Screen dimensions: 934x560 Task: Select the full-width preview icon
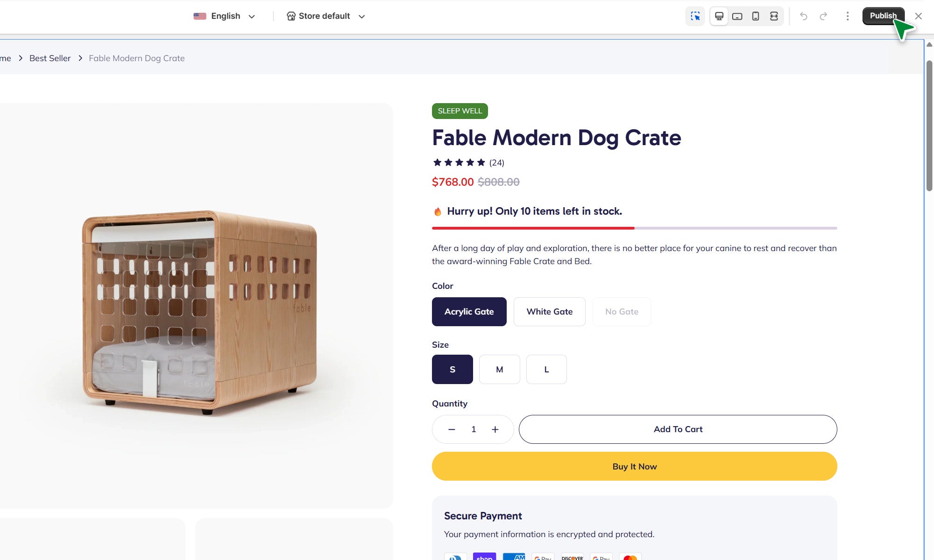[x=774, y=16]
